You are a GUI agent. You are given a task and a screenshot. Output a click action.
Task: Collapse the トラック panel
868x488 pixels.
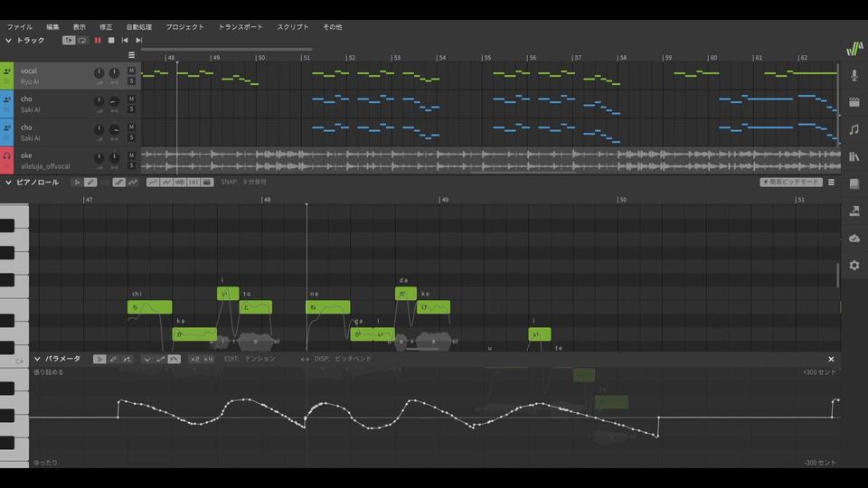pyautogui.click(x=8, y=41)
